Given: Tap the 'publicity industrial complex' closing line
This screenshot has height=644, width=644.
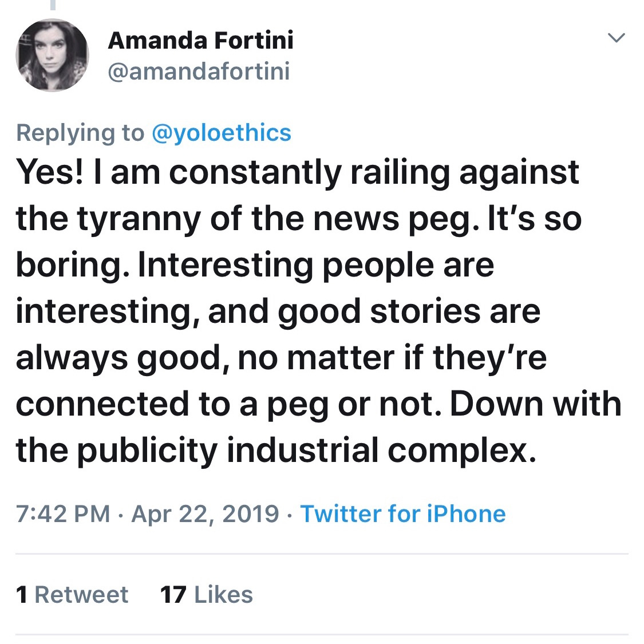Looking at the screenshot, I should (x=306, y=451).
